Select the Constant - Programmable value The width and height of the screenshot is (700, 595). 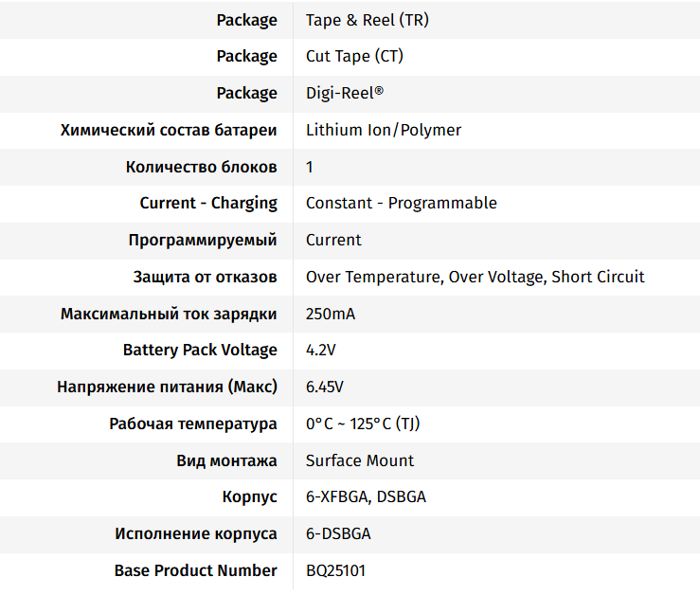pyautogui.click(x=401, y=203)
